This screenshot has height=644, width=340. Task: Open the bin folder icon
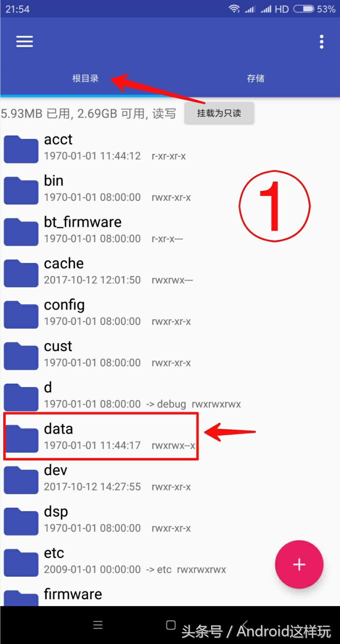[x=21, y=190]
